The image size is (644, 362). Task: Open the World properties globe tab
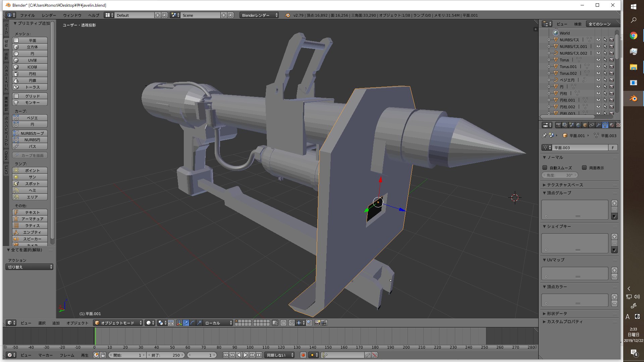(578, 125)
